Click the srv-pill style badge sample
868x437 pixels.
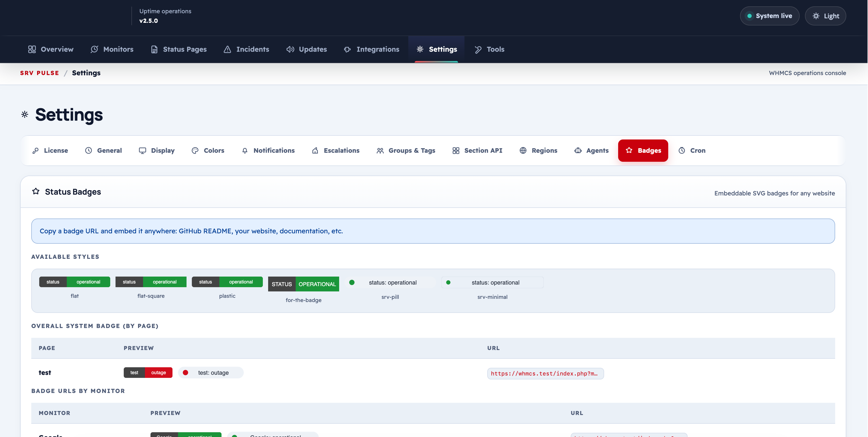pyautogui.click(x=390, y=283)
